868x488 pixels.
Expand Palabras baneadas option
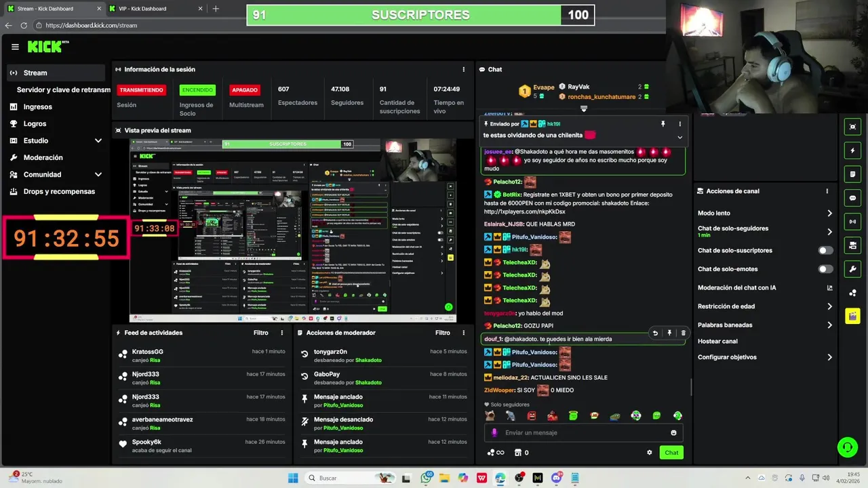(829, 325)
